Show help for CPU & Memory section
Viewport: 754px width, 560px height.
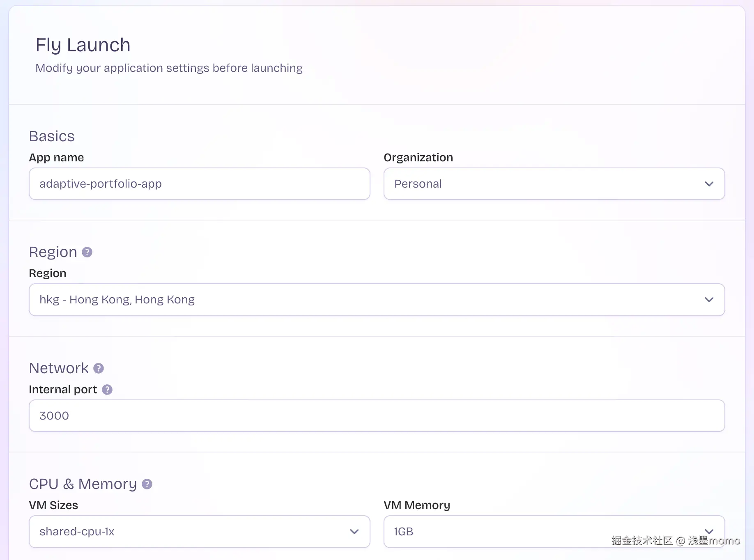(x=147, y=484)
